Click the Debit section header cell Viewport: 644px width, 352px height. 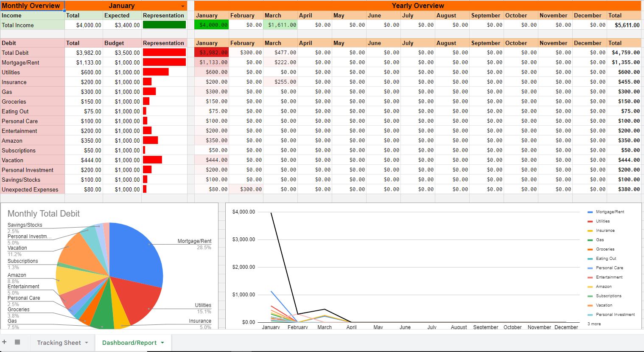point(33,43)
